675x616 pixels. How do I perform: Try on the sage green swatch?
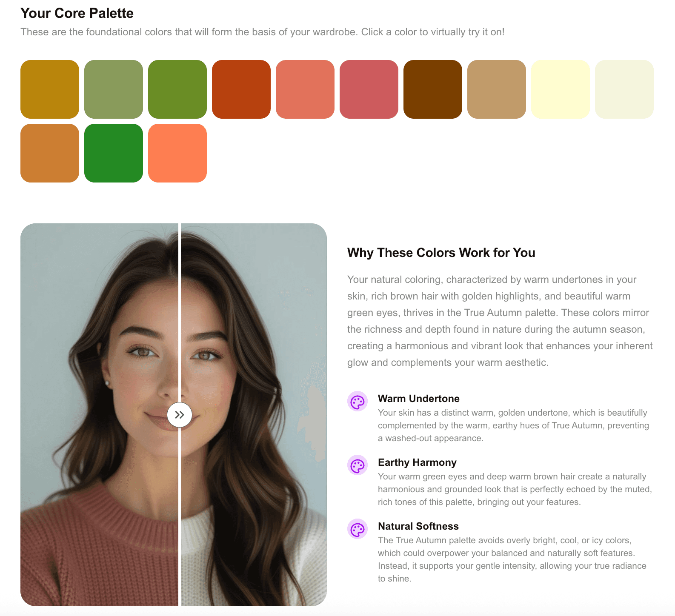[114, 89]
